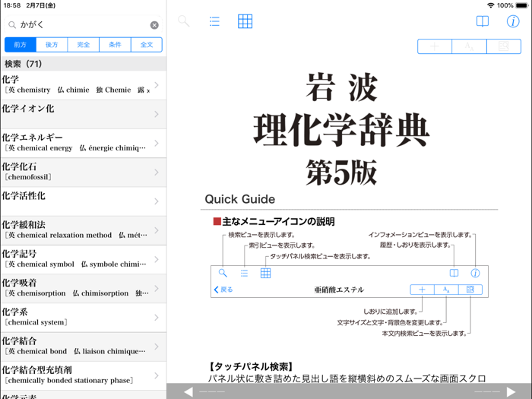This screenshot has width=532, height=399.
Task: Click chevron on the 化学 row
Action: tap(157, 85)
